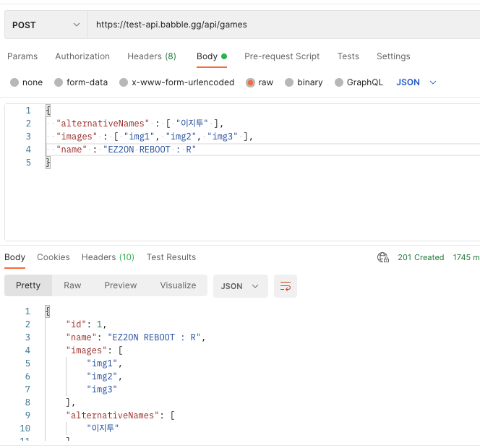Screen dimensions: 480x448
Task: Click request editor line number 4
Action: tap(28, 150)
